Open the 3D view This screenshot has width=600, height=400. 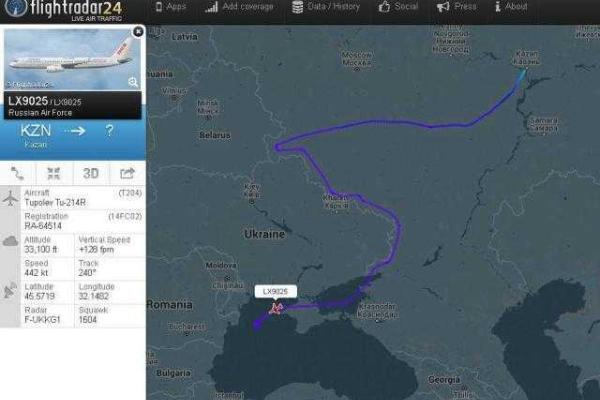[91, 173]
